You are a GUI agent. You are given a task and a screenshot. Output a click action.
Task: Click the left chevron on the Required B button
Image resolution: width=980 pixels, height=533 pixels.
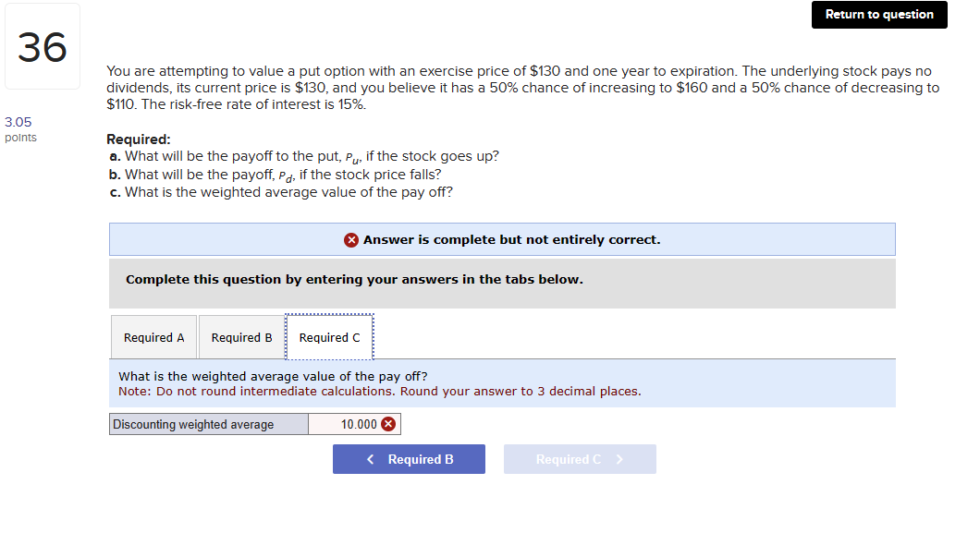pyautogui.click(x=370, y=459)
